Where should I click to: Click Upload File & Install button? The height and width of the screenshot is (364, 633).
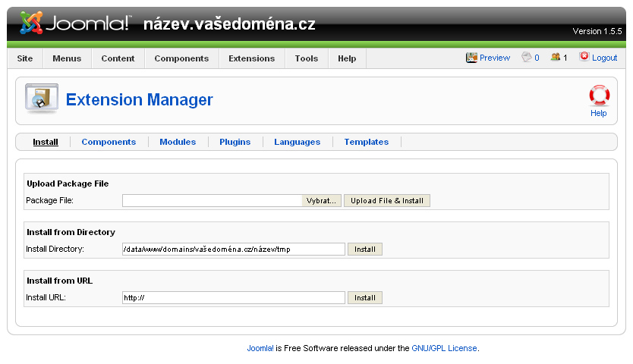tap(387, 200)
